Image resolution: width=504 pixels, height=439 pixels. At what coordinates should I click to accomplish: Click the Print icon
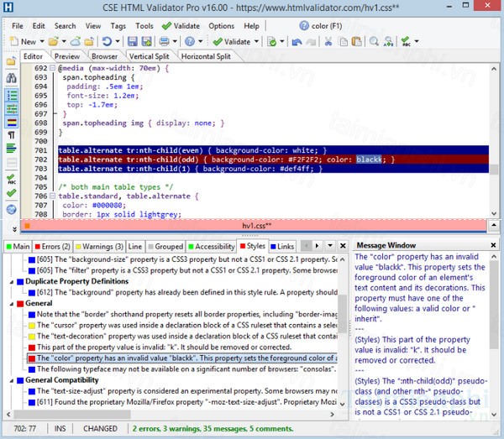pyautogui.click(x=165, y=41)
